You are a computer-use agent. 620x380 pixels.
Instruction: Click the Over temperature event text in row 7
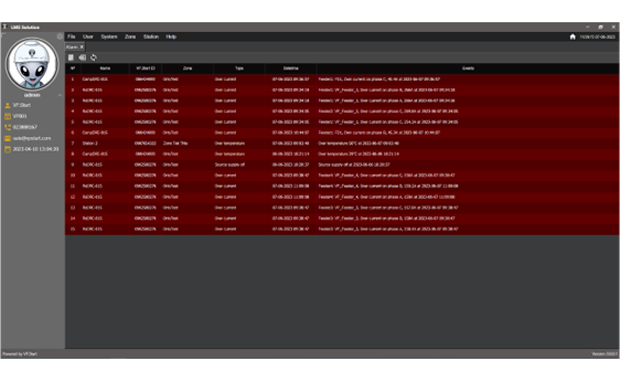[359, 143]
